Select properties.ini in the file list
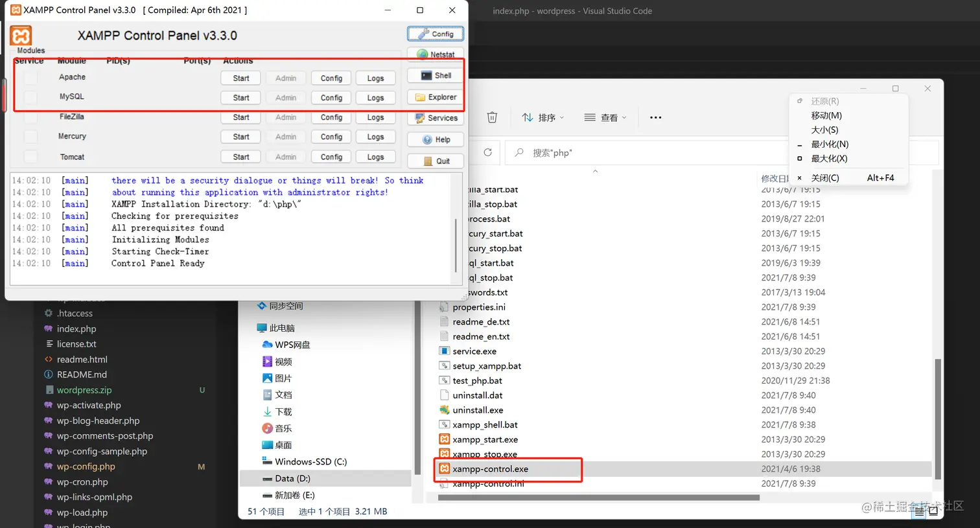Viewport: 980px width, 528px height. (479, 307)
